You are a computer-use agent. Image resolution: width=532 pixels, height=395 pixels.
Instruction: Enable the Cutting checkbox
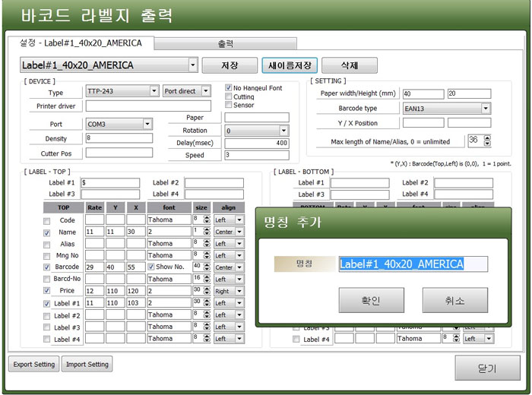[x=228, y=96]
